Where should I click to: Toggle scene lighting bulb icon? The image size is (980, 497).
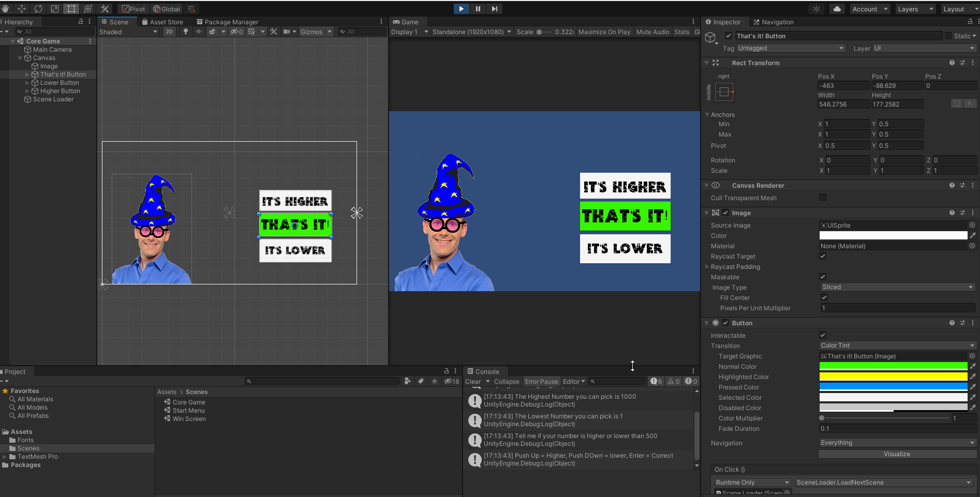[x=186, y=32]
